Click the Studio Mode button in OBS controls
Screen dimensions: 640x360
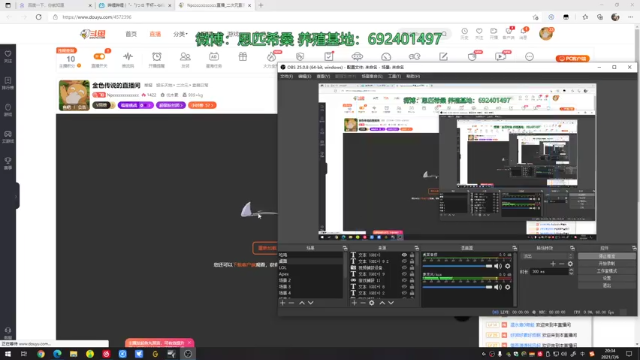pyautogui.click(x=607, y=271)
